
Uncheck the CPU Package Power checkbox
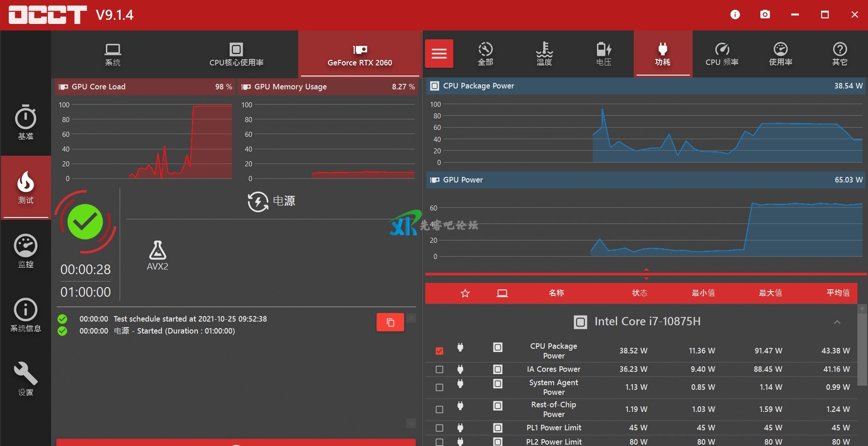coord(440,351)
